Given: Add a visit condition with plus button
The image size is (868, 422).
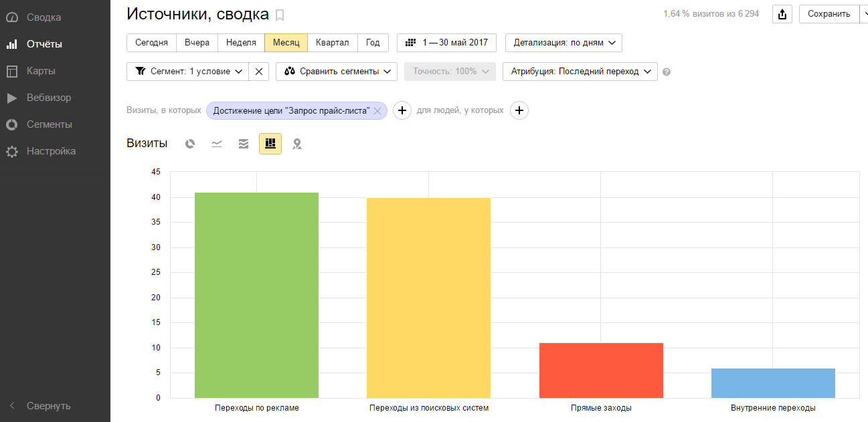Looking at the screenshot, I should [402, 111].
